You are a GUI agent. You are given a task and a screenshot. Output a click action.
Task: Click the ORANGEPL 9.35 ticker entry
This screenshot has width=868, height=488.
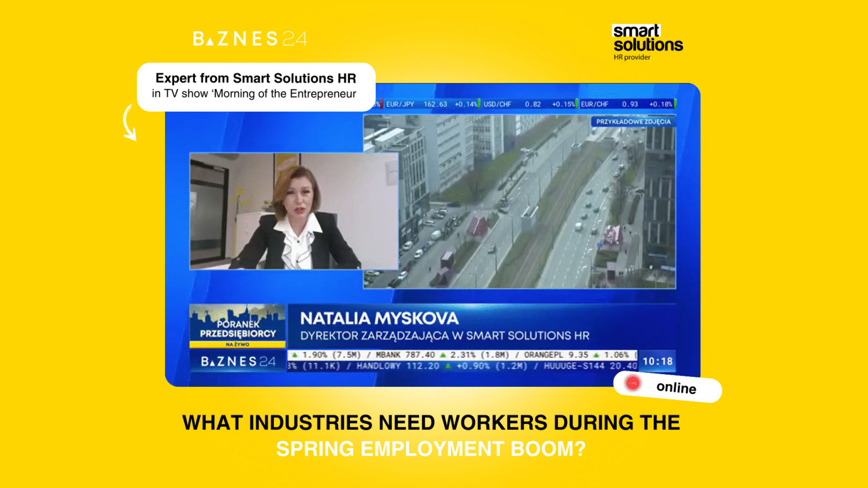coord(576,355)
